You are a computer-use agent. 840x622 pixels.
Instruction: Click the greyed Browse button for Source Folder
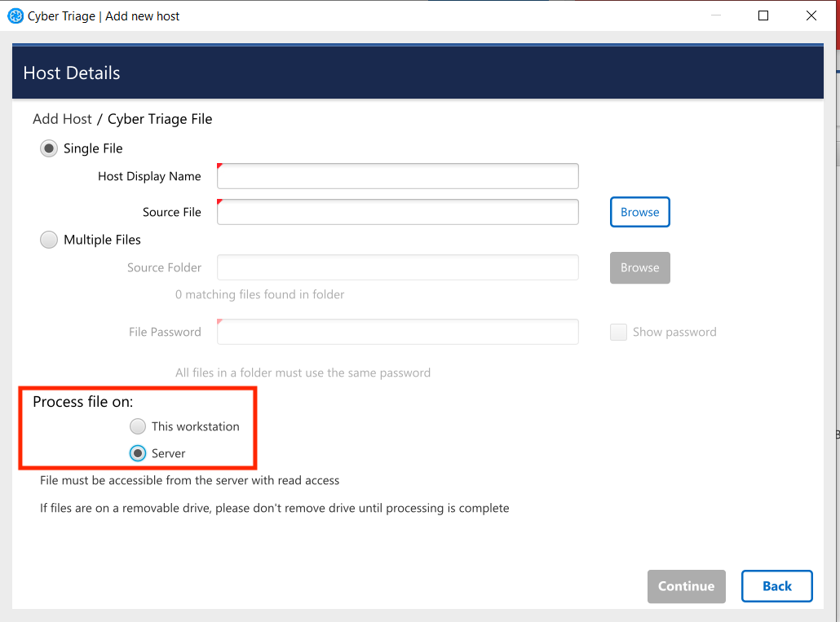click(x=639, y=267)
